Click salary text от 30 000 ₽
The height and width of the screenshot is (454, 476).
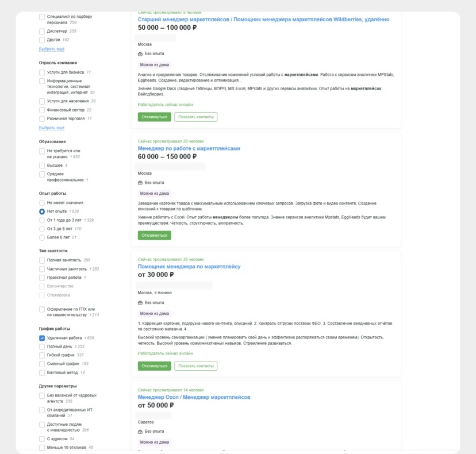[156, 275]
